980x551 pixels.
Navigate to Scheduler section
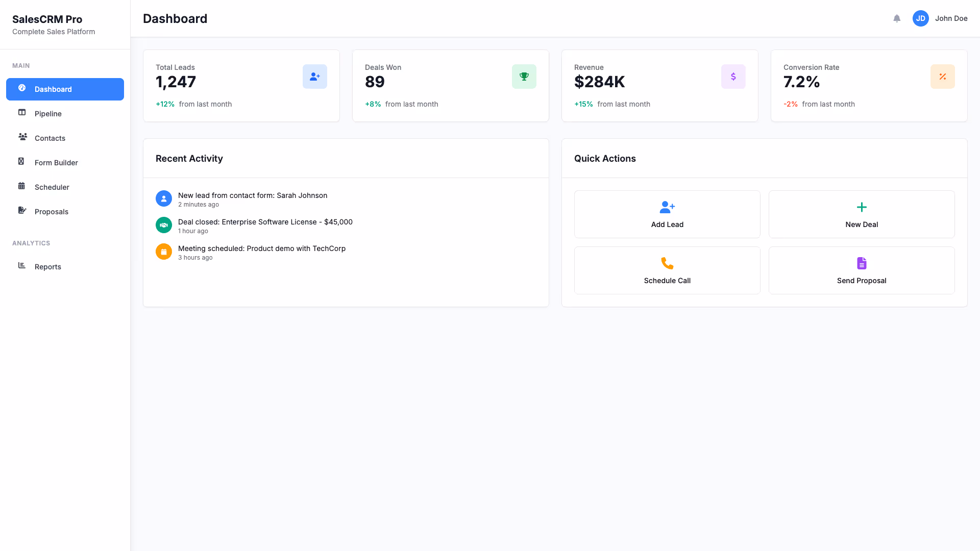(52, 187)
